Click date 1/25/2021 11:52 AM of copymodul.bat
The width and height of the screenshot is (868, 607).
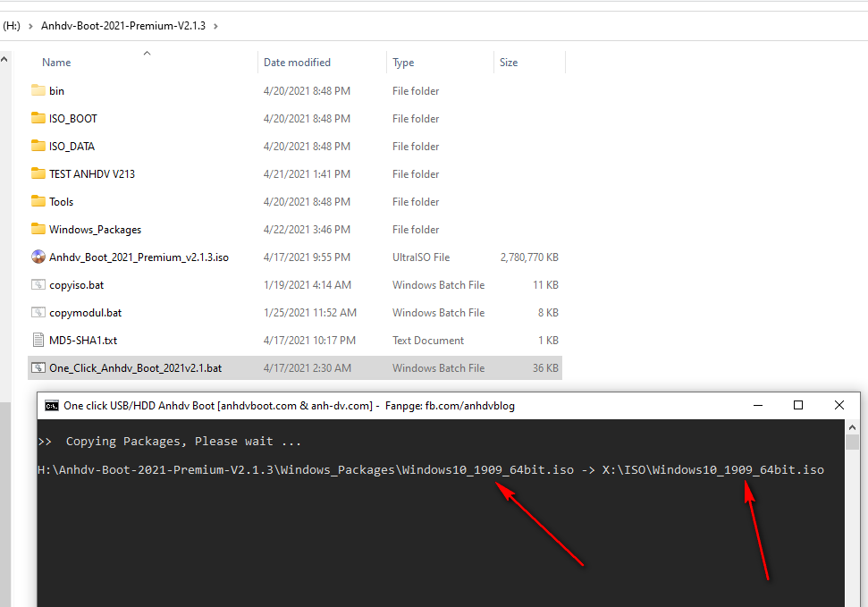click(x=310, y=312)
